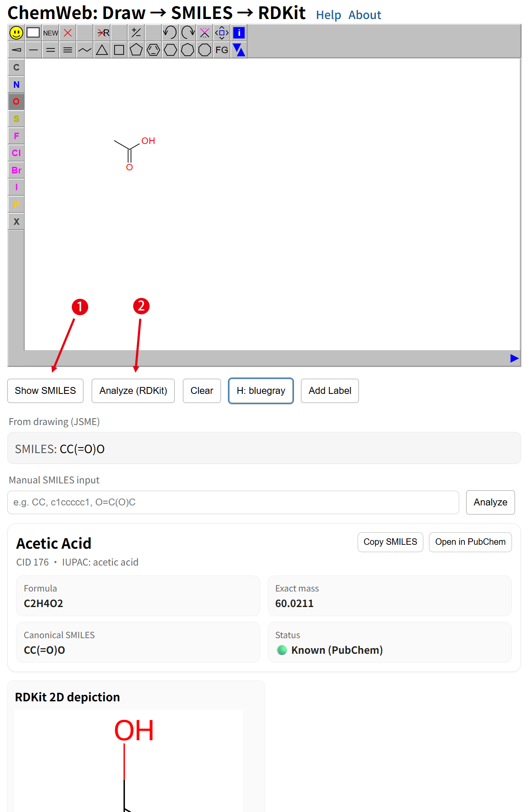Screen dimensions: 531x812
Task: Click the blank rectangle clear-canvas icon
Action: pyautogui.click(x=33, y=33)
